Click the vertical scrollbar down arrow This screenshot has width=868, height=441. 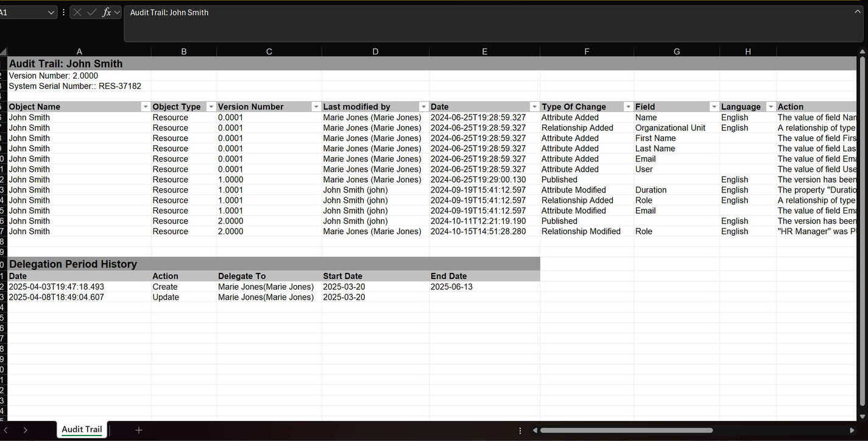coord(862,416)
